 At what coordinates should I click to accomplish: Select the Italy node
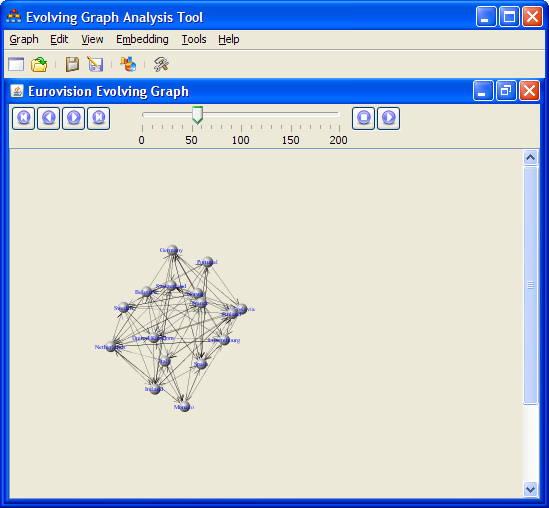[x=165, y=361]
